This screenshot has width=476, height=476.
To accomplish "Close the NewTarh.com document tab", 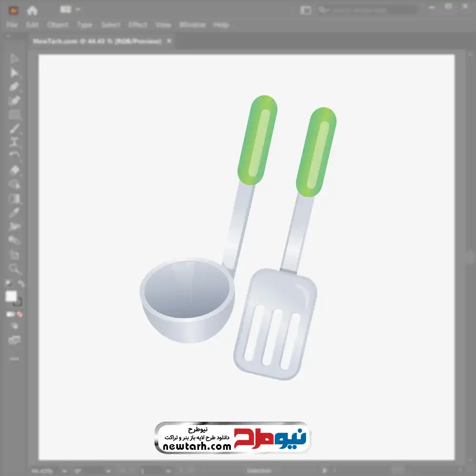I will 169,40.
